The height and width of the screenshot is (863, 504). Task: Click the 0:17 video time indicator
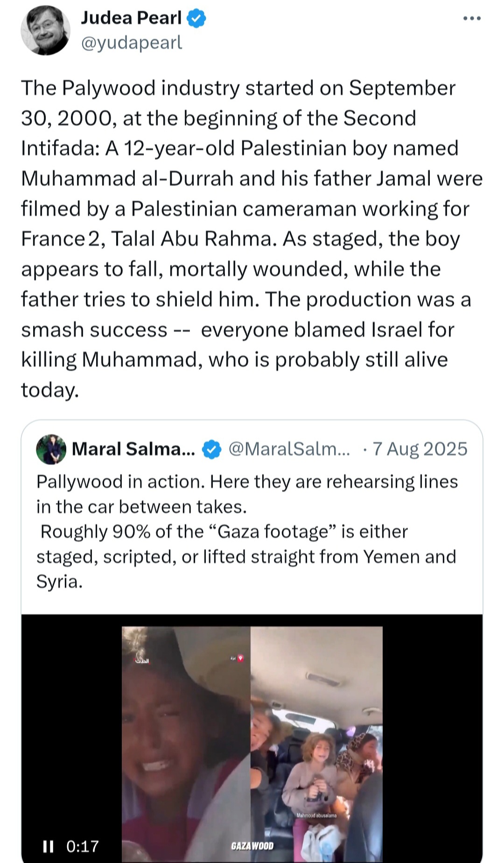[83, 846]
